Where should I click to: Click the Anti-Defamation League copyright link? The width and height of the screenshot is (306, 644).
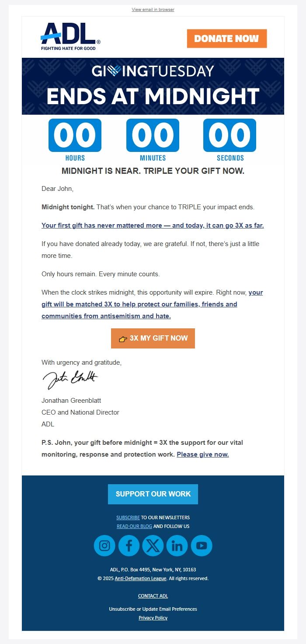pyautogui.click(x=140, y=578)
